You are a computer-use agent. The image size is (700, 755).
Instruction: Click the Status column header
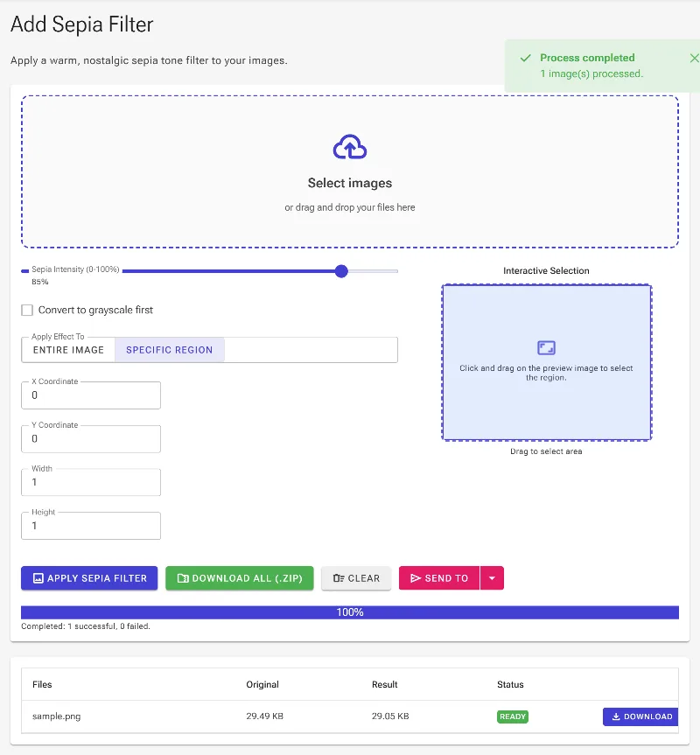click(x=510, y=685)
